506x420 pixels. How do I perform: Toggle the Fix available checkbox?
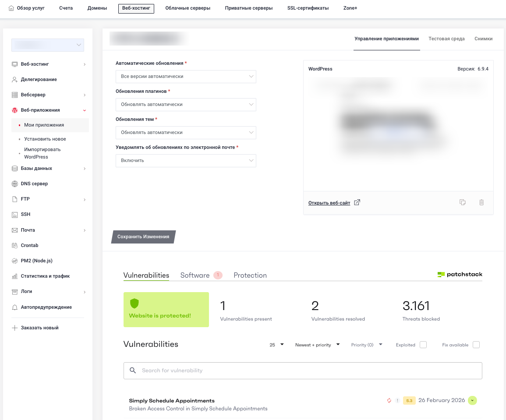tap(476, 345)
